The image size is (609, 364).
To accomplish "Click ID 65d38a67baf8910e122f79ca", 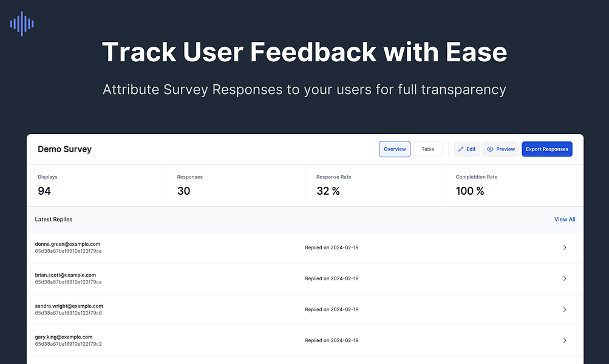I will pos(69,282).
